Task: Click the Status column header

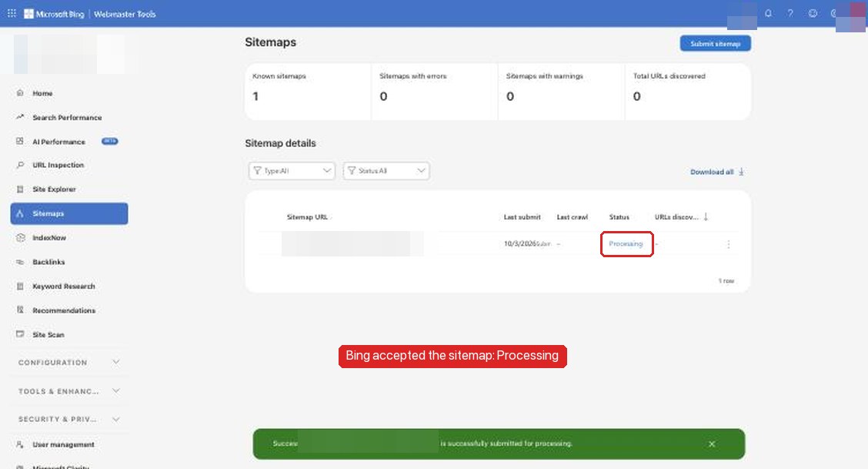Action: pos(619,217)
